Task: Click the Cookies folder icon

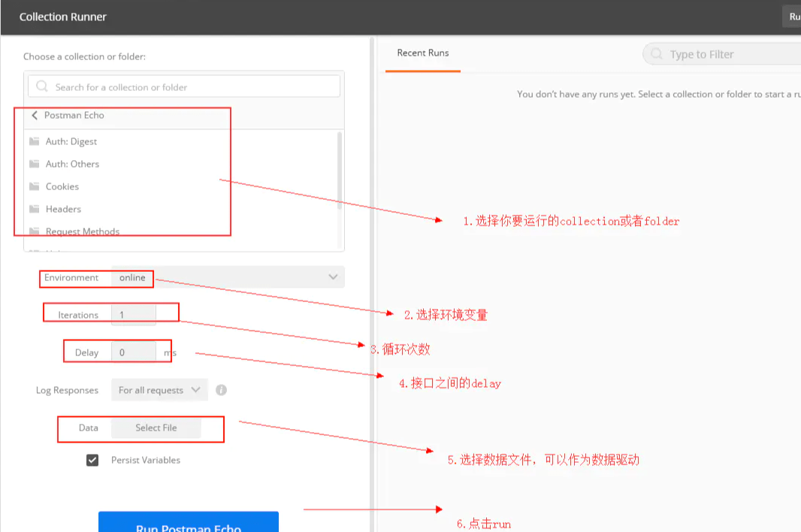Action: (34, 186)
